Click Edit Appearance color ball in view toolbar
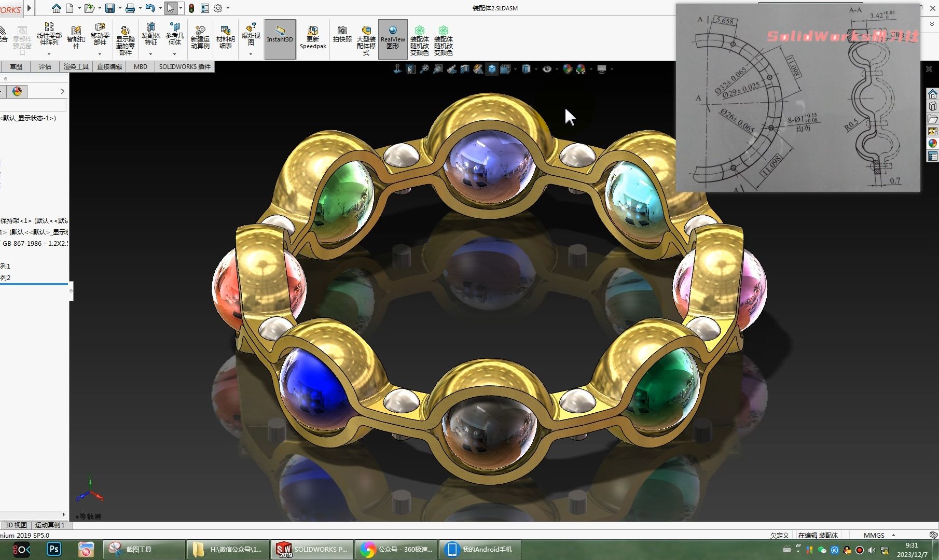 click(567, 69)
